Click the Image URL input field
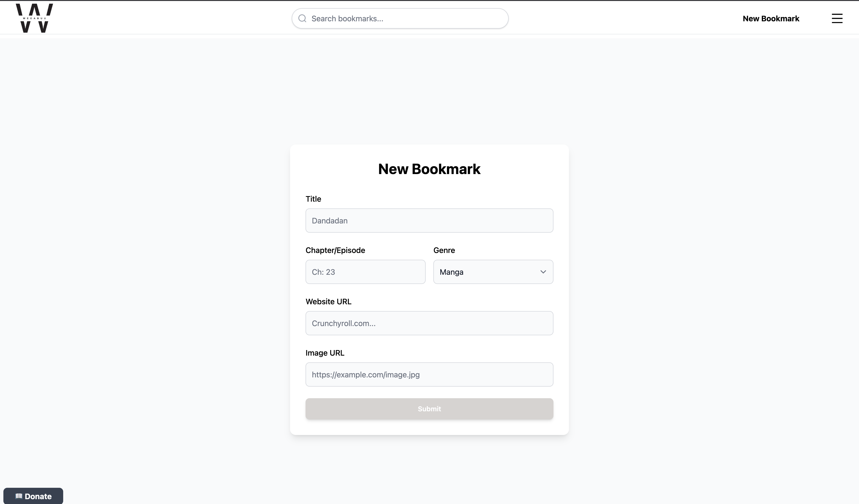The height and width of the screenshot is (504, 859). 429,374
